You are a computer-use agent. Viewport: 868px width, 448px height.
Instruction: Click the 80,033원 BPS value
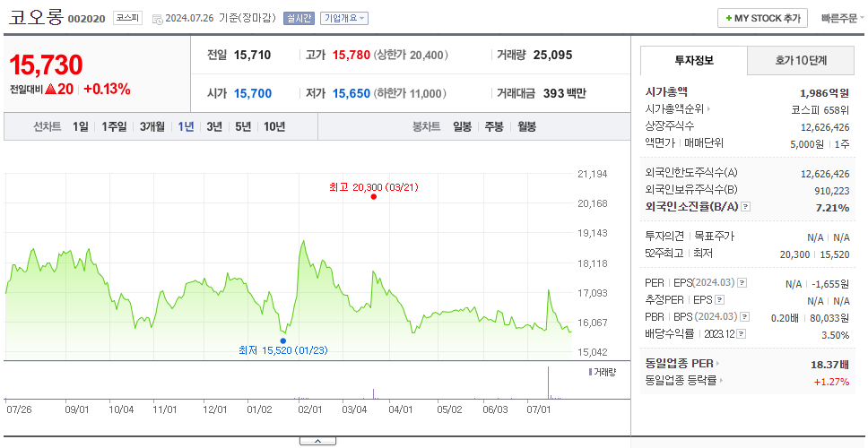pyautogui.click(x=829, y=318)
